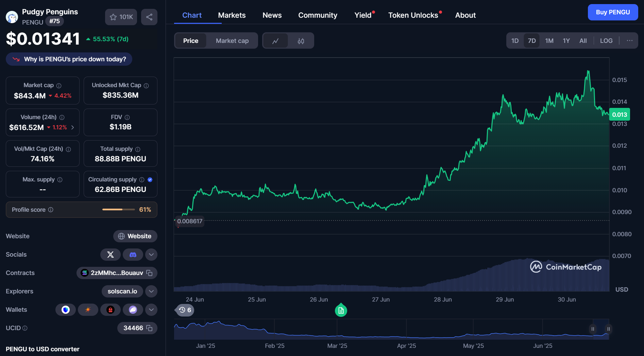Select the Market cap chart toggle
Viewport: 644px width, 356px height.
[x=232, y=41]
